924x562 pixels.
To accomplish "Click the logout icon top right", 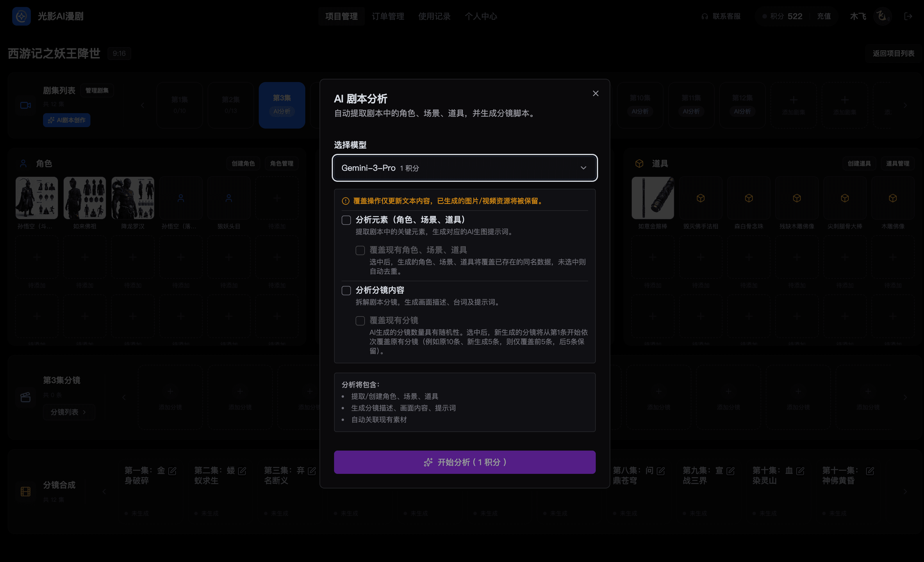I will [909, 16].
